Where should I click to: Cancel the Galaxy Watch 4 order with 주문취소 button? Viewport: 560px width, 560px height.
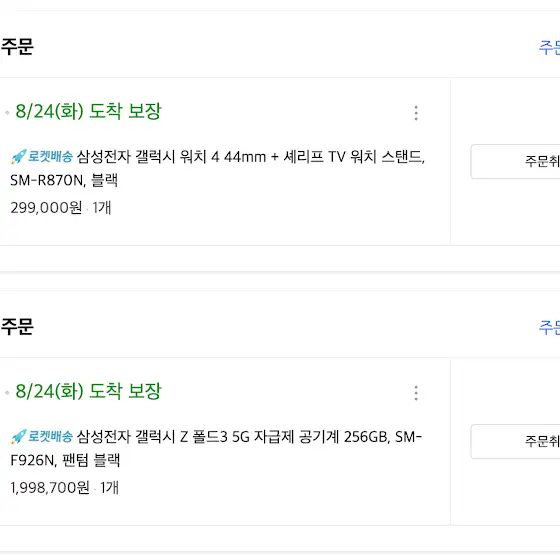pos(515,161)
